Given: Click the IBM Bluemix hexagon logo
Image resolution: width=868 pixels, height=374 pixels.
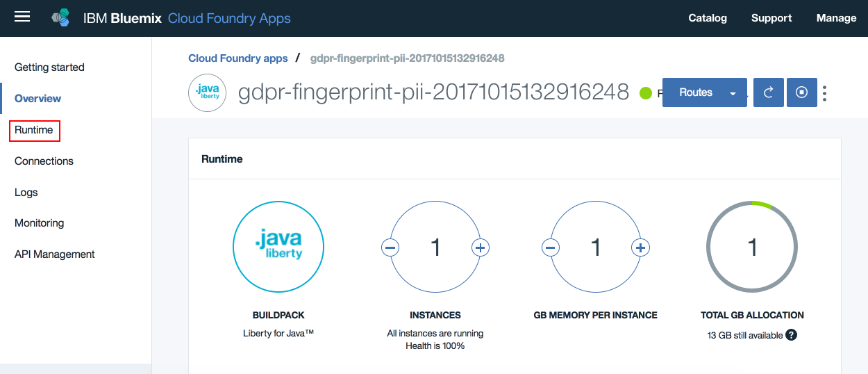Looking at the screenshot, I should [61, 17].
